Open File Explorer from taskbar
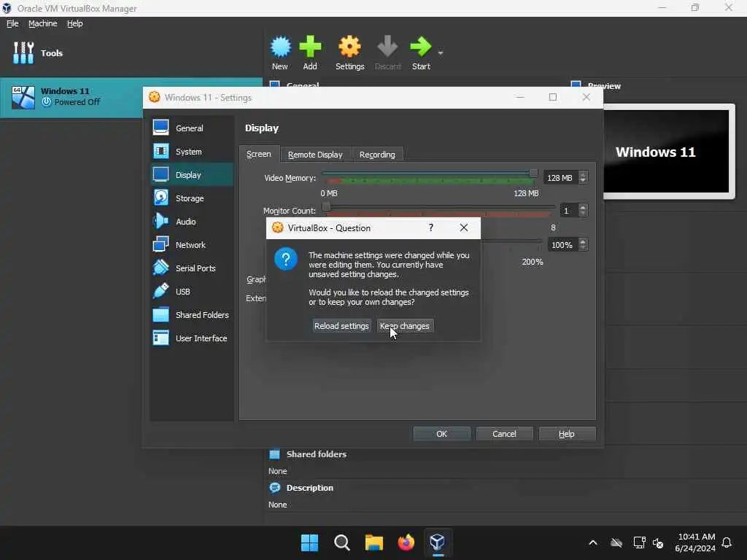 (374, 542)
